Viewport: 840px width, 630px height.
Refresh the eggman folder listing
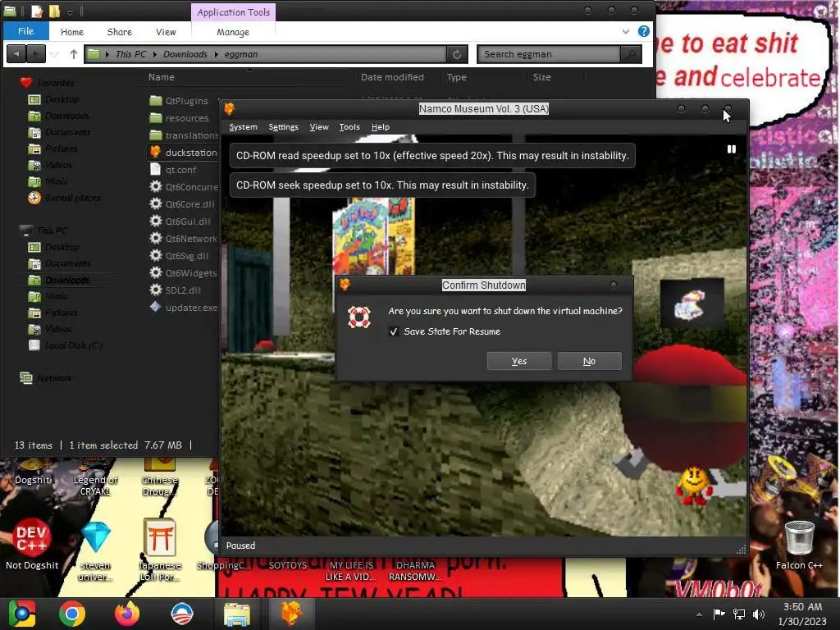pyautogui.click(x=457, y=54)
